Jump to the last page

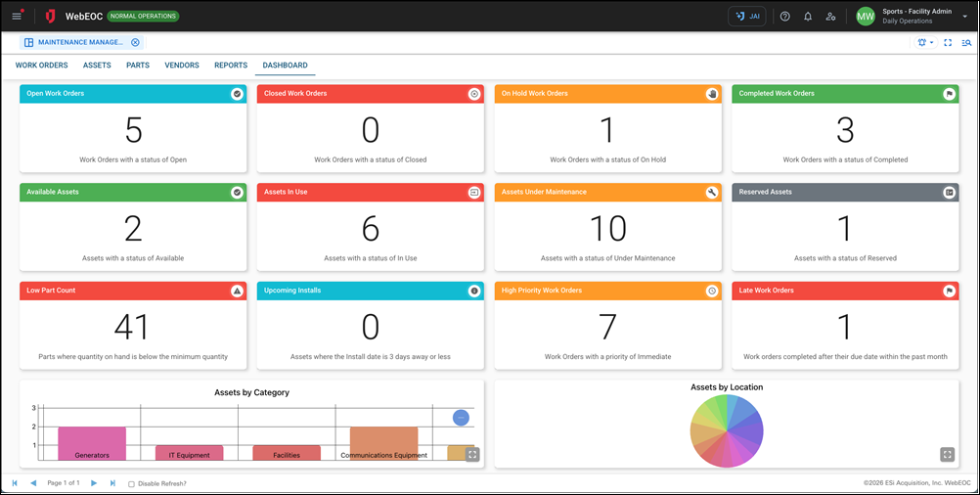coord(112,483)
